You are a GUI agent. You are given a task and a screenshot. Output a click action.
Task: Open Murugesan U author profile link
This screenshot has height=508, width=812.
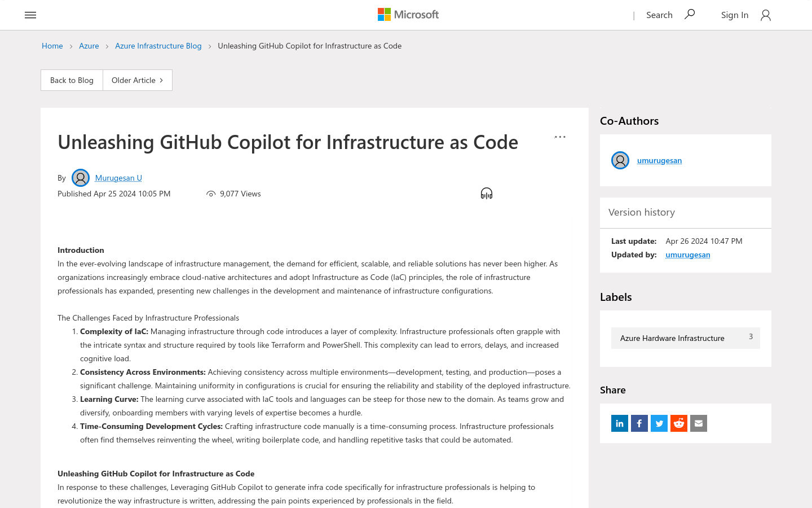tap(118, 178)
